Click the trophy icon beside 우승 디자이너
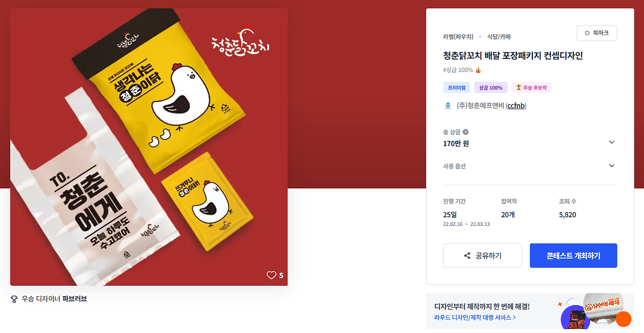Screen dimensions: 644x333 (x=14, y=299)
